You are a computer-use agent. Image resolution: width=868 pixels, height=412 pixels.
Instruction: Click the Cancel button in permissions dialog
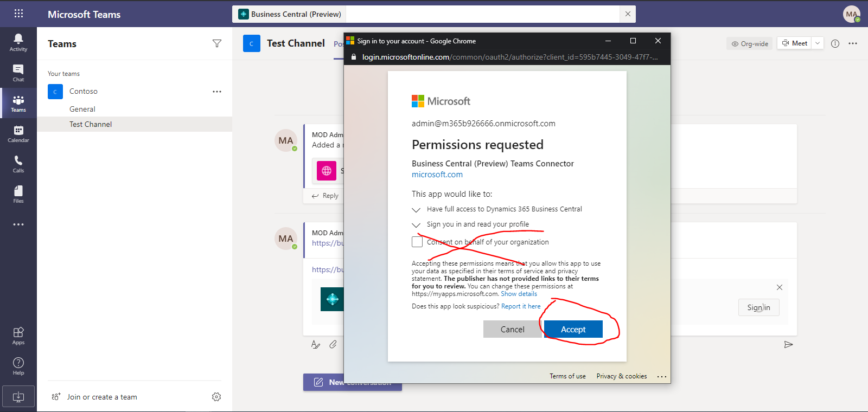[512, 329]
